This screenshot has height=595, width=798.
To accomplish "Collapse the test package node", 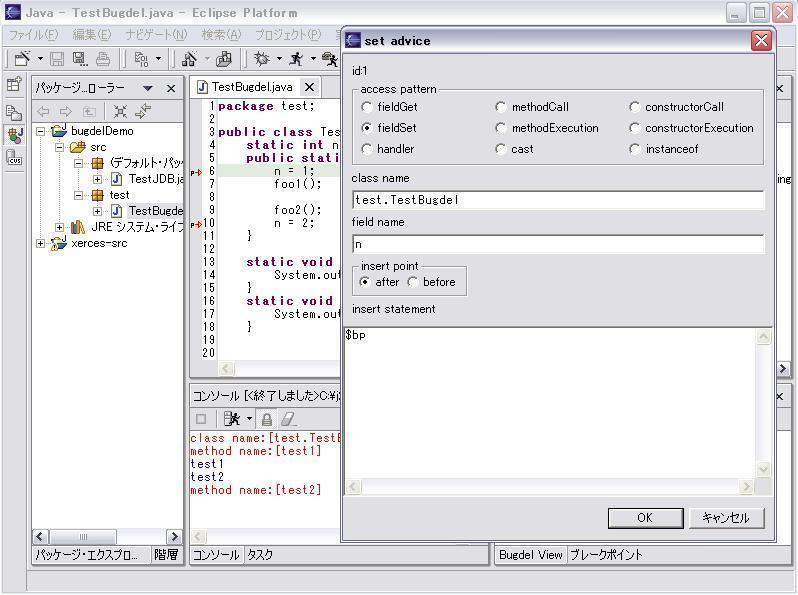I will (x=78, y=195).
